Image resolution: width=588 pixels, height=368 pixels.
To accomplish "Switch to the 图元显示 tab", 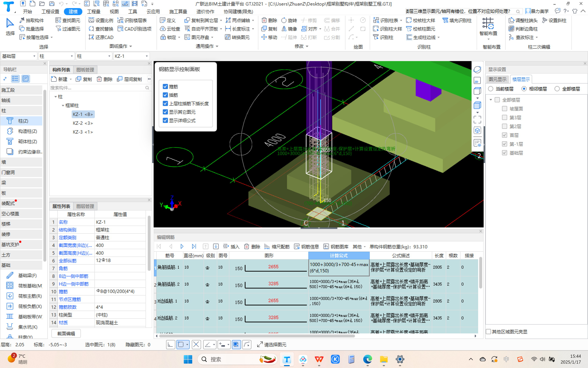I will (x=497, y=79).
